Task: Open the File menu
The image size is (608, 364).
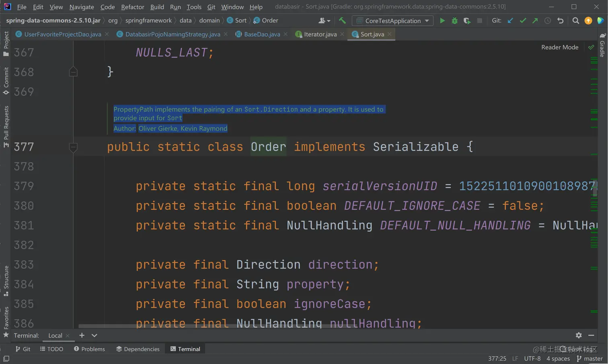Action: click(22, 7)
